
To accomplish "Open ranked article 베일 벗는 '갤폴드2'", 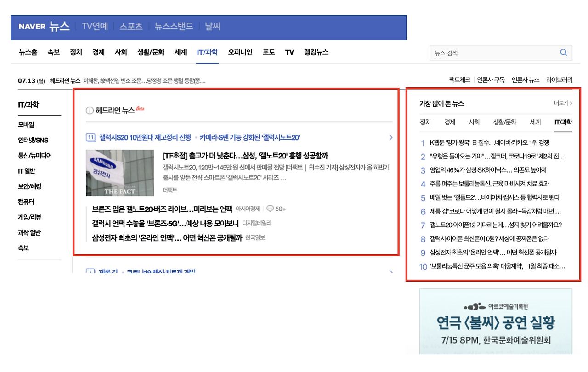I will click(x=495, y=197).
